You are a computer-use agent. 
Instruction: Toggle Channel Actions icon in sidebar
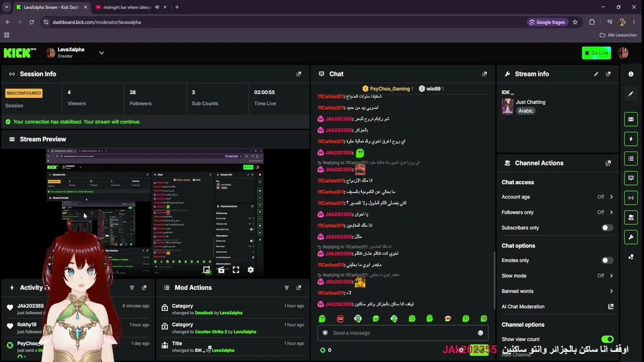click(x=631, y=217)
